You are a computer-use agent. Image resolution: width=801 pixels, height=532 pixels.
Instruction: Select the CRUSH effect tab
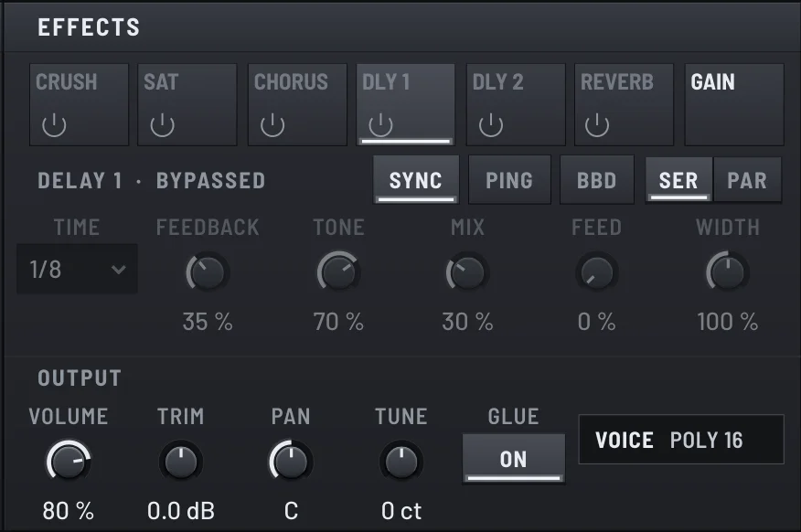tap(80, 105)
